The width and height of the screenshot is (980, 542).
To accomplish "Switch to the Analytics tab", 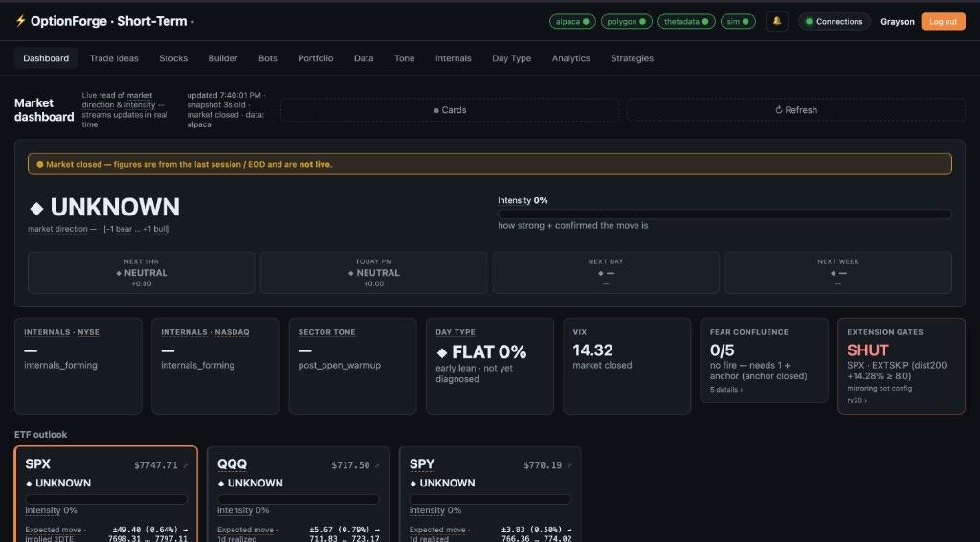I will click(570, 58).
